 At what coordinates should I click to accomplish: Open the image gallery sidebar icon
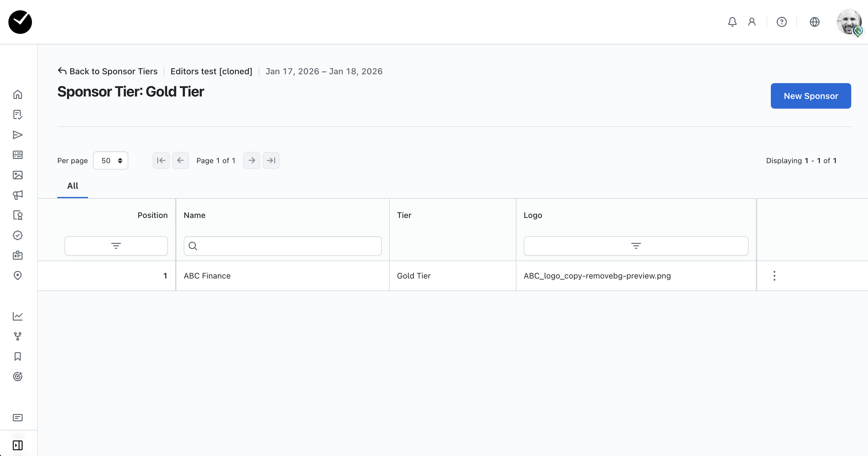click(18, 175)
